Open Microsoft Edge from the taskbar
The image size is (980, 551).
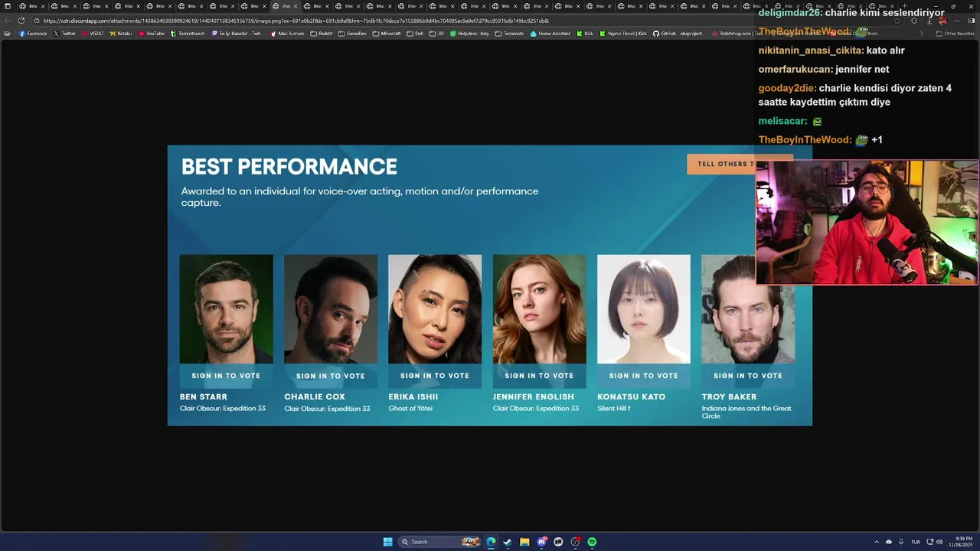tap(491, 542)
